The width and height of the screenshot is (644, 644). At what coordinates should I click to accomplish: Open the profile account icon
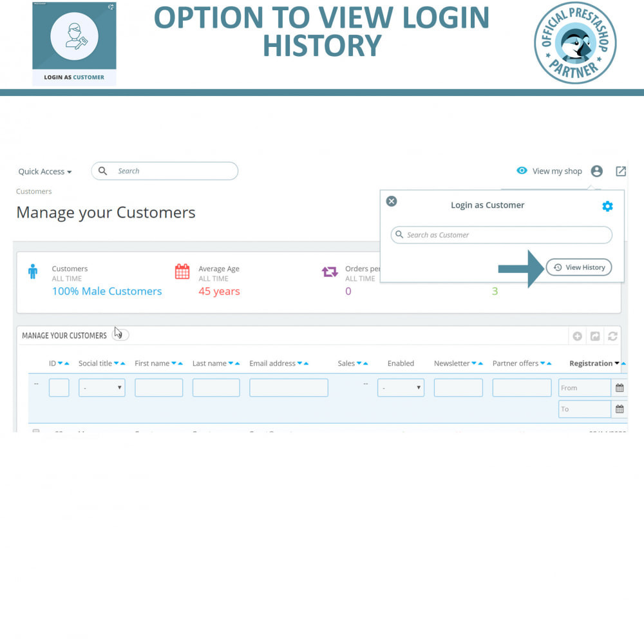pyautogui.click(x=596, y=171)
